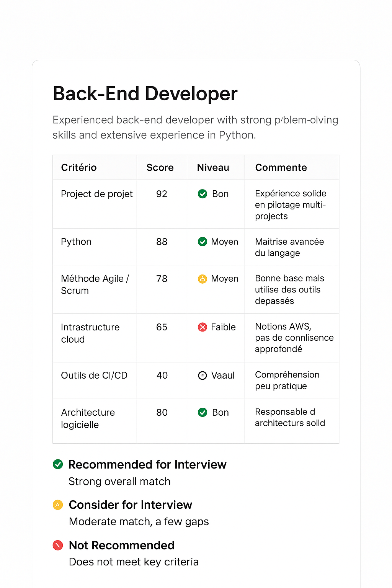Image resolution: width=392 pixels, height=588 pixels.
Task: Click yellow icon in Méthode Agile row
Action: click(x=203, y=279)
